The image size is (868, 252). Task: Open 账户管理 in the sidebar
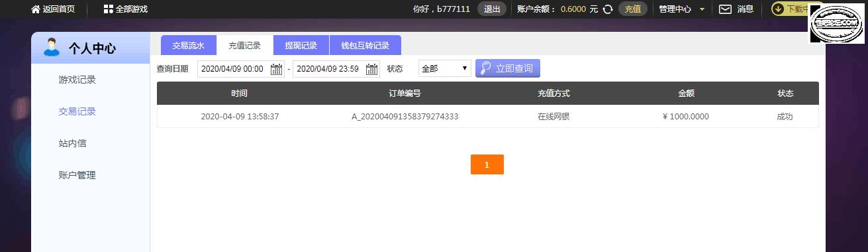(x=77, y=175)
